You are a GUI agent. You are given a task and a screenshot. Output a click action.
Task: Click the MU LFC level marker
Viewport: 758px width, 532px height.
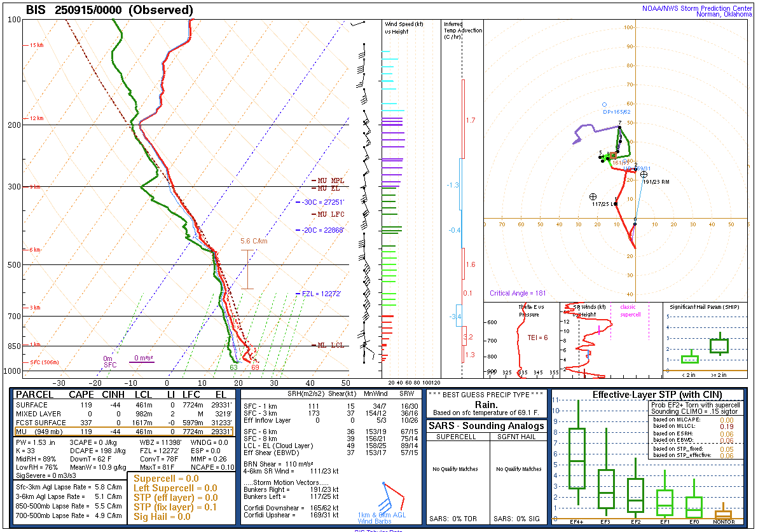click(331, 214)
